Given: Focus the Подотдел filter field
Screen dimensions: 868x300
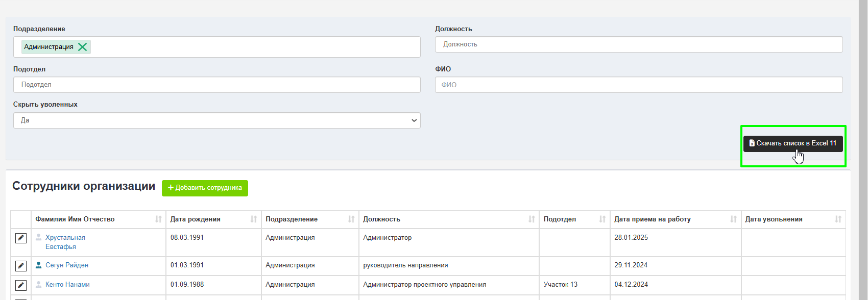Looking at the screenshot, I should (217, 85).
